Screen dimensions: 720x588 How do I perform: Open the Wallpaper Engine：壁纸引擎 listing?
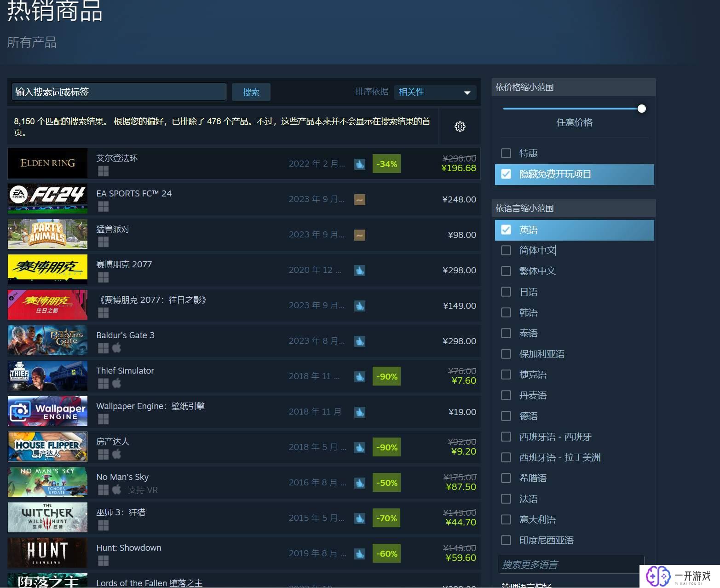[x=150, y=406]
